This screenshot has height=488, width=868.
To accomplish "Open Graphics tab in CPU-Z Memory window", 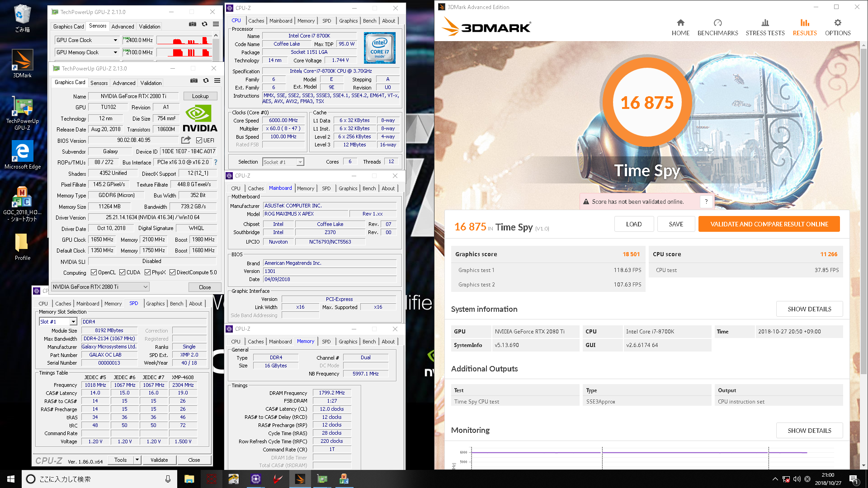I will pyautogui.click(x=348, y=342).
